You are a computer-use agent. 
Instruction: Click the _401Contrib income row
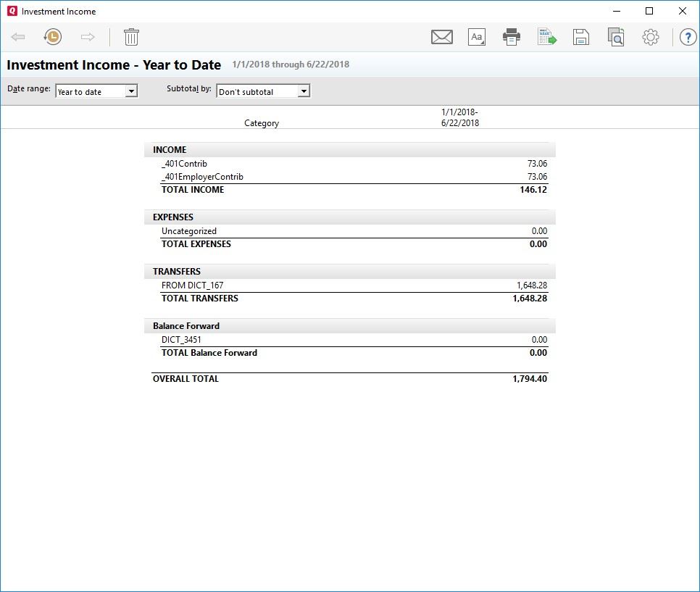184,164
